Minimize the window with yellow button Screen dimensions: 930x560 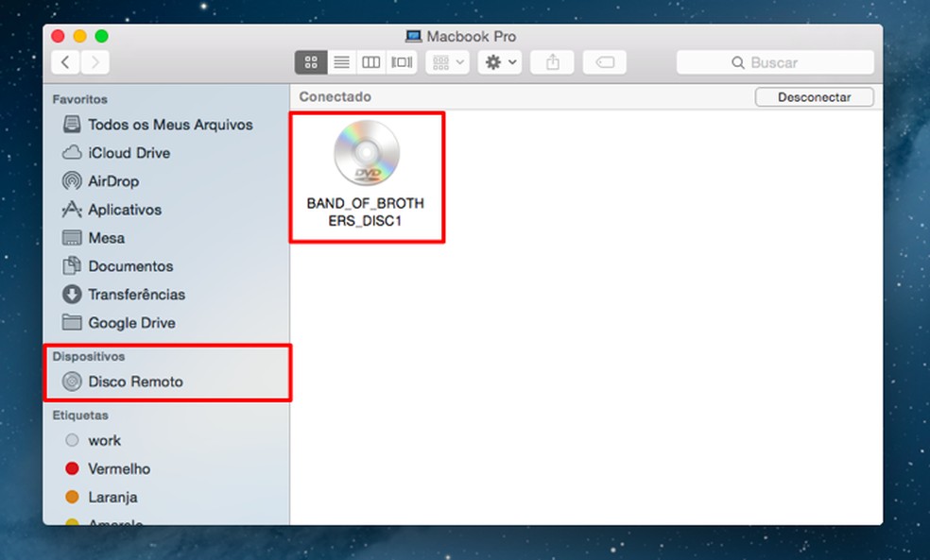click(79, 36)
